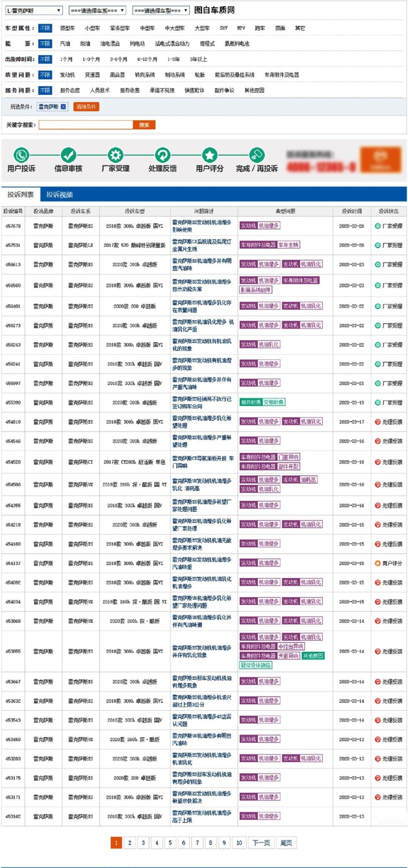Click 处理反馈 status icon for complaint 453450
This screenshot has width=408, height=868.
[378, 740]
